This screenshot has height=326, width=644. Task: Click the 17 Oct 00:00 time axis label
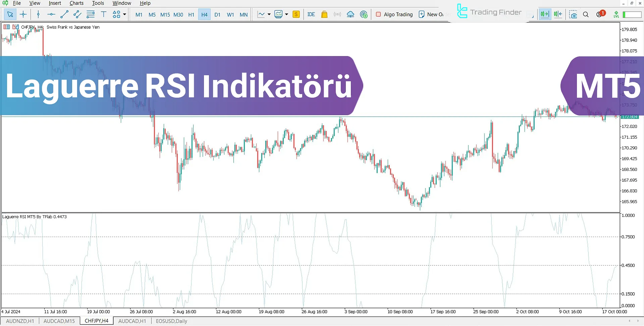point(614,312)
